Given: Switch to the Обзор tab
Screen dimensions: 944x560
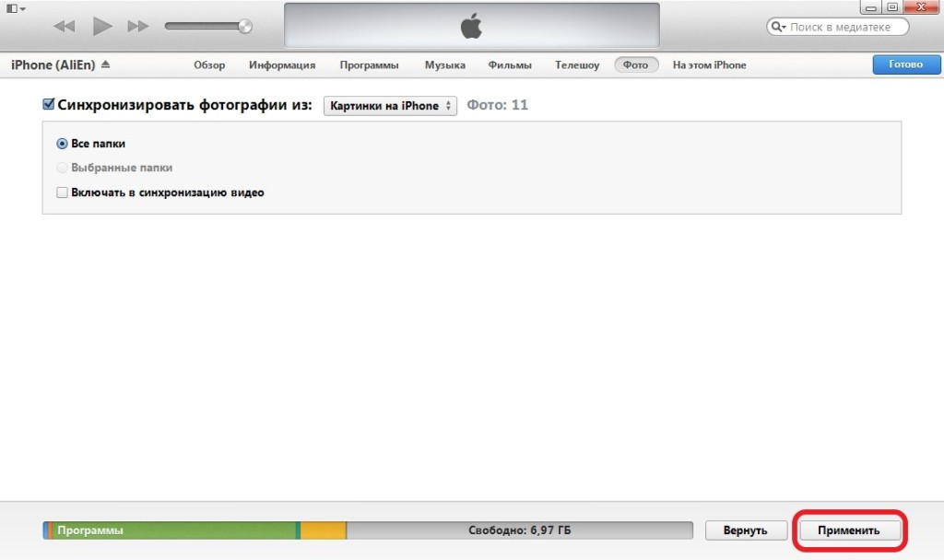Looking at the screenshot, I should click(x=209, y=65).
